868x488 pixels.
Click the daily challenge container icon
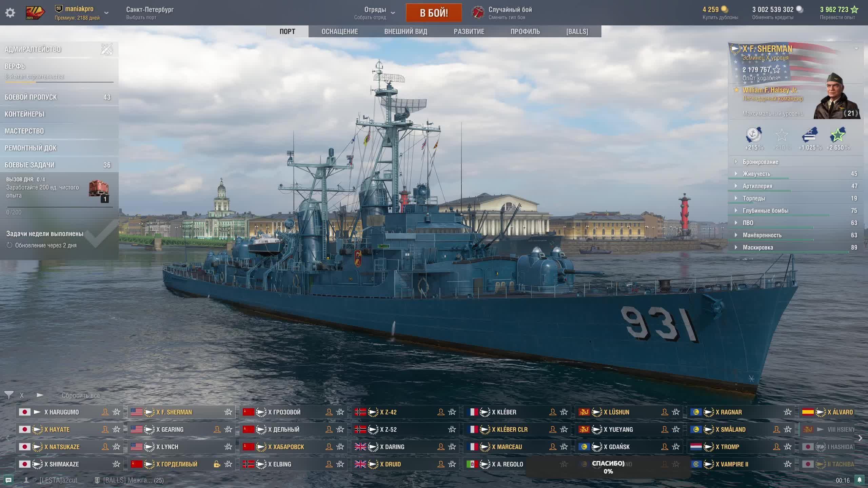pos(99,189)
